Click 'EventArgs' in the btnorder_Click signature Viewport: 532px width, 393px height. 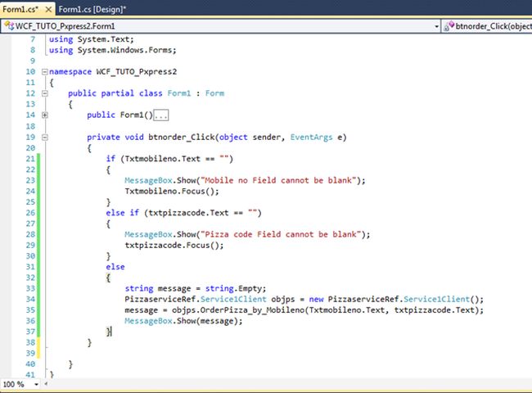click(311, 138)
